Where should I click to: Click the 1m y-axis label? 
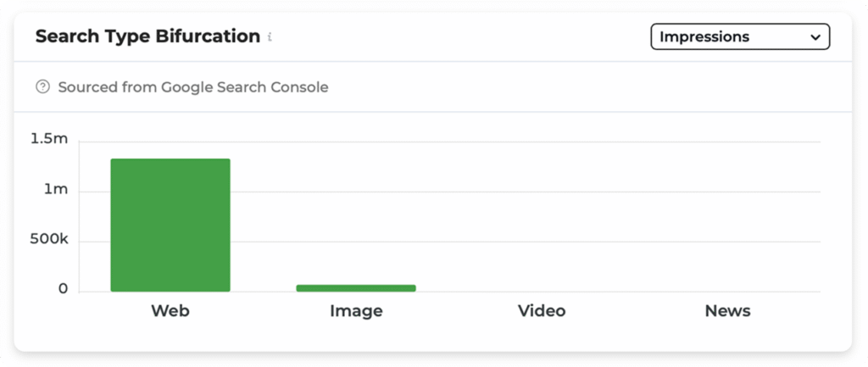point(56,189)
